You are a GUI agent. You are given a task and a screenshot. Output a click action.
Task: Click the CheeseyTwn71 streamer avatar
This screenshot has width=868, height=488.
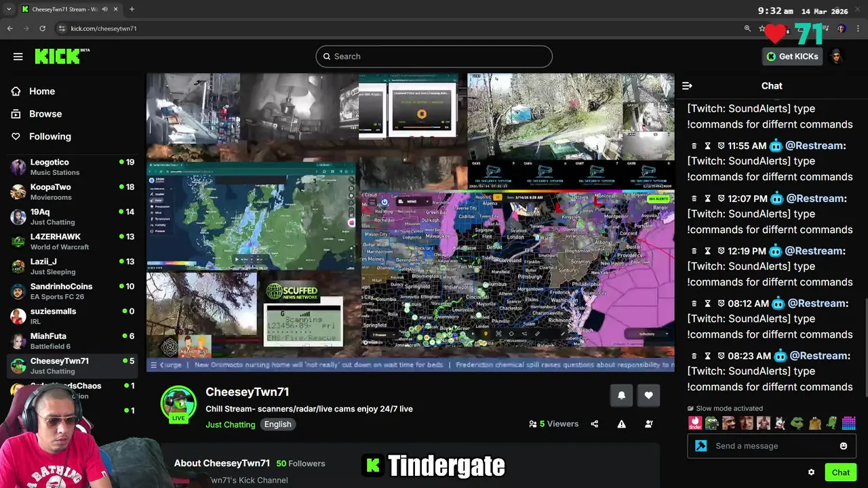click(x=178, y=404)
